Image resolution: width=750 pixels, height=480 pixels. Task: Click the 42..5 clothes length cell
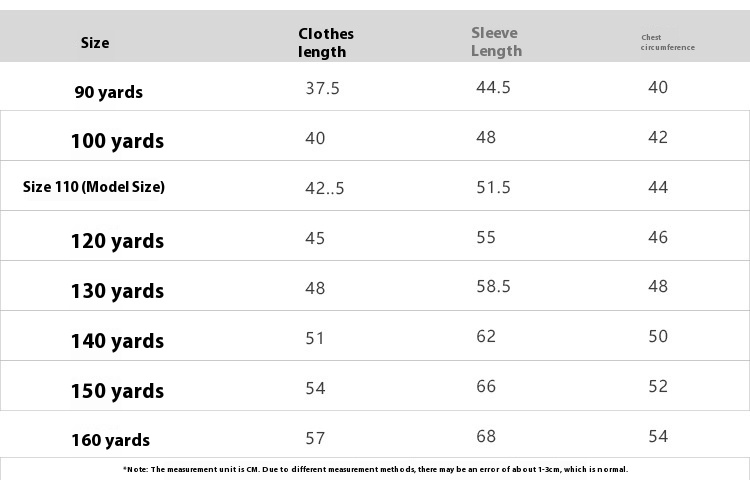pos(325,188)
